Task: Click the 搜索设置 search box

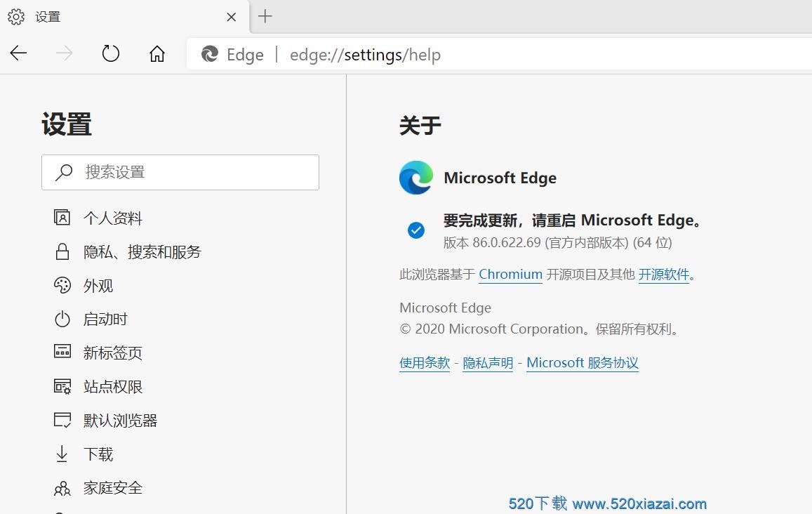Action: pos(180,172)
